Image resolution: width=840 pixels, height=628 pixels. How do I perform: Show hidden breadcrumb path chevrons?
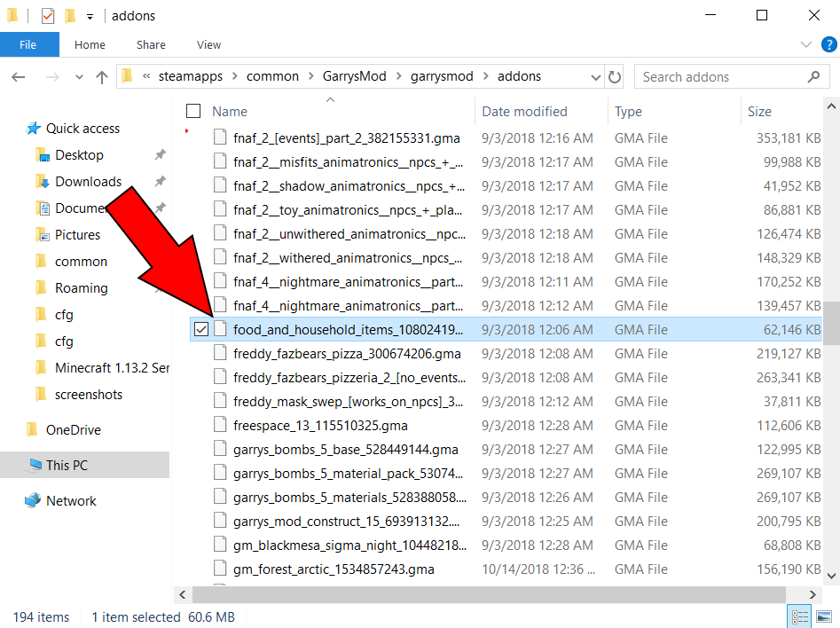tap(146, 76)
